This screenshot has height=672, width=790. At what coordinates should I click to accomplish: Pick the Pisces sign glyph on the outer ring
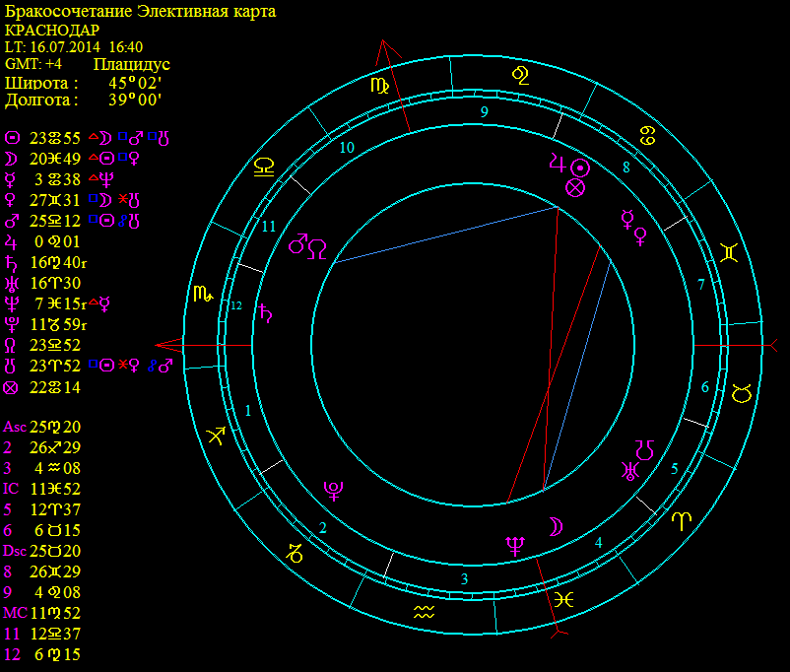pos(563,599)
